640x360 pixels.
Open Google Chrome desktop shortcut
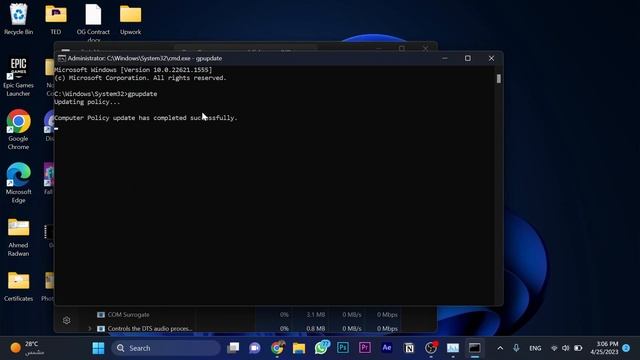18,129
